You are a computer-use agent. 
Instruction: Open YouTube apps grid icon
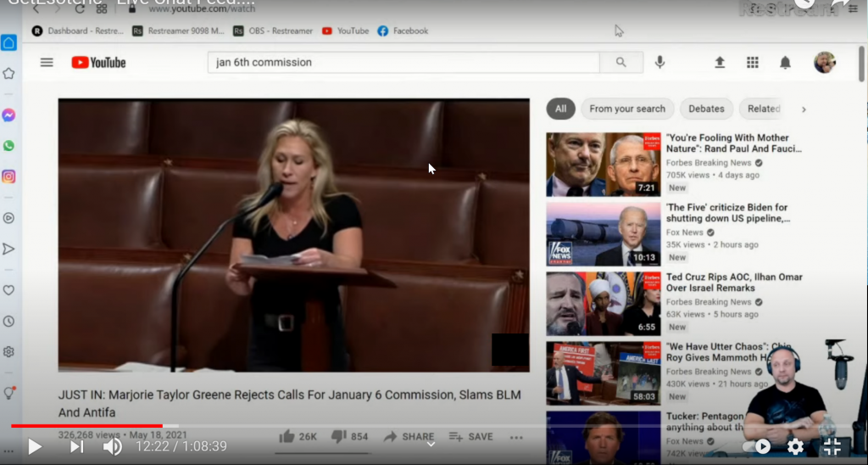(753, 63)
